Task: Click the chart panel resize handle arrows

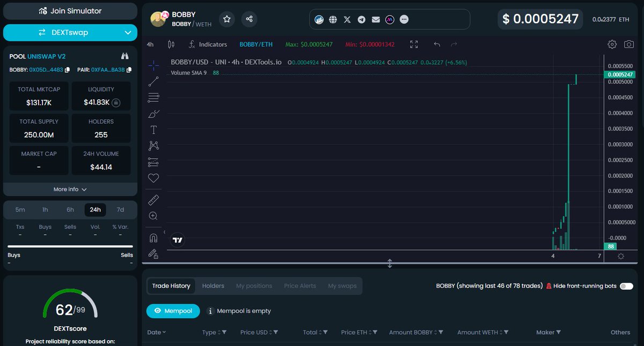Action: (390, 263)
